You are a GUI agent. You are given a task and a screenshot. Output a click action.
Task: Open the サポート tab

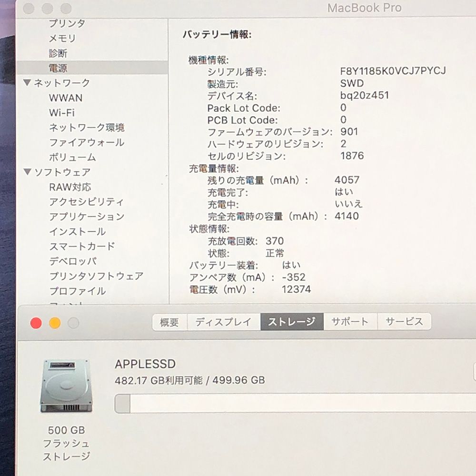point(350,322)
